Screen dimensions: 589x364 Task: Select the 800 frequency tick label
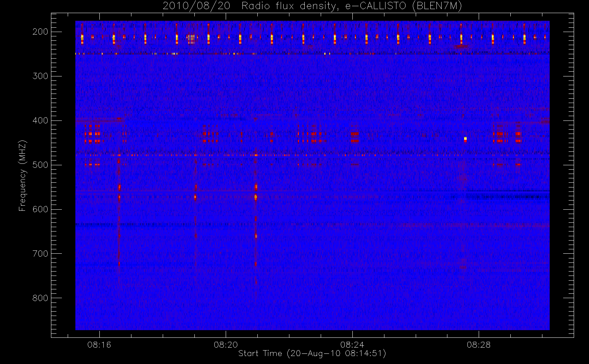click(x=40, y=298)
